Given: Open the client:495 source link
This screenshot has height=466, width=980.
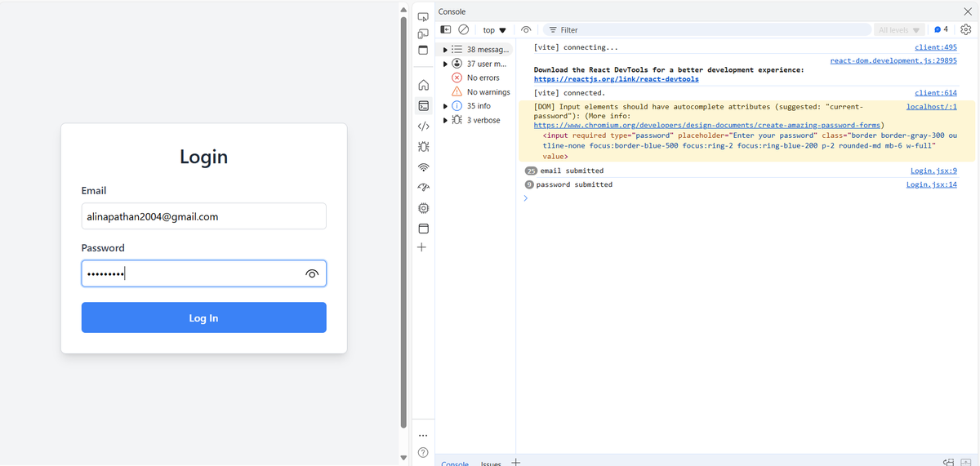Looking at the screenshot, I should [x=936, y=47].
